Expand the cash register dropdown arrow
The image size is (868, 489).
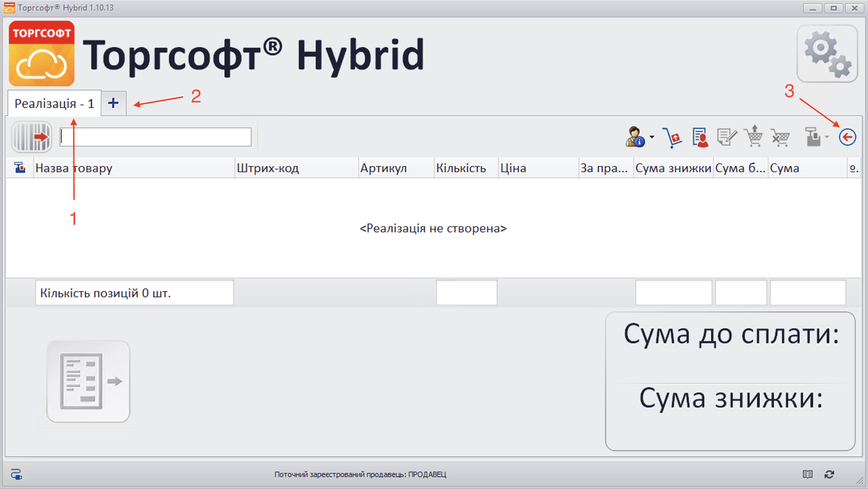827,137
